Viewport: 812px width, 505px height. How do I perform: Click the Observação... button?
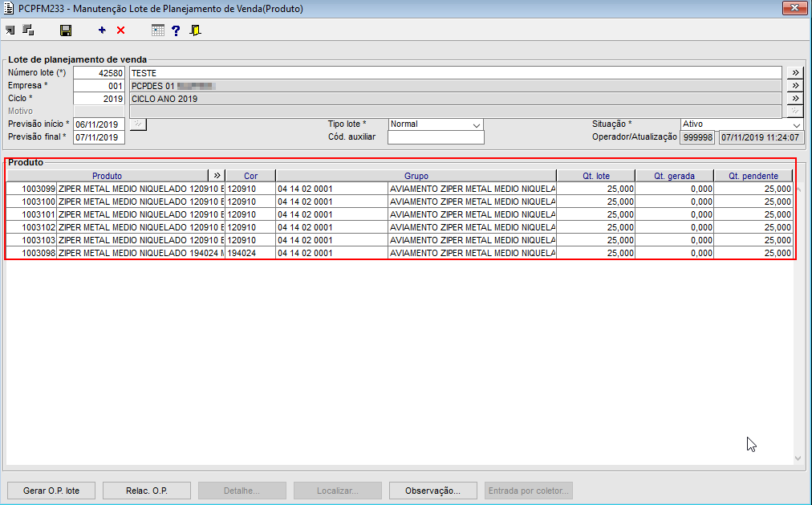[433, 491]
